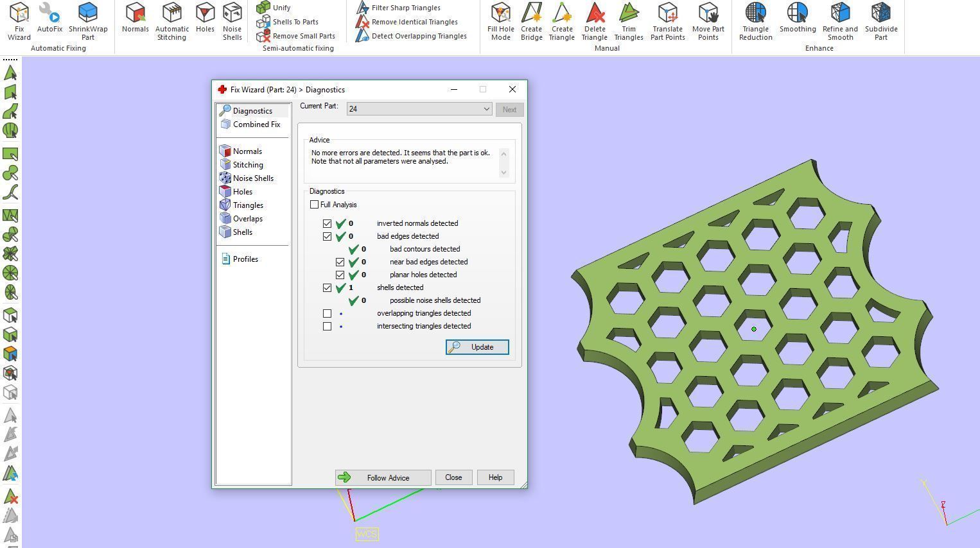
Task: Select the Normals tool in the ribbon
Action: (x=135, y=17)
